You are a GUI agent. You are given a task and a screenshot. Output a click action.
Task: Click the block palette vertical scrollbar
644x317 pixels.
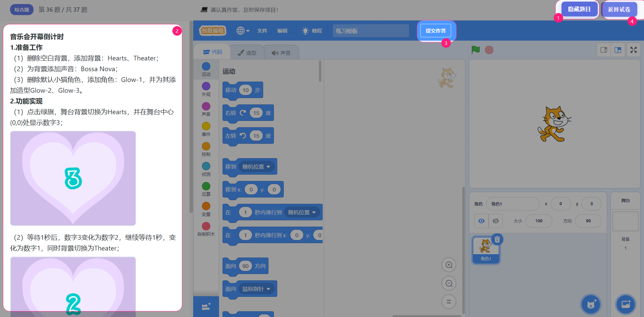pyautogui.click(x=320, y=71)
